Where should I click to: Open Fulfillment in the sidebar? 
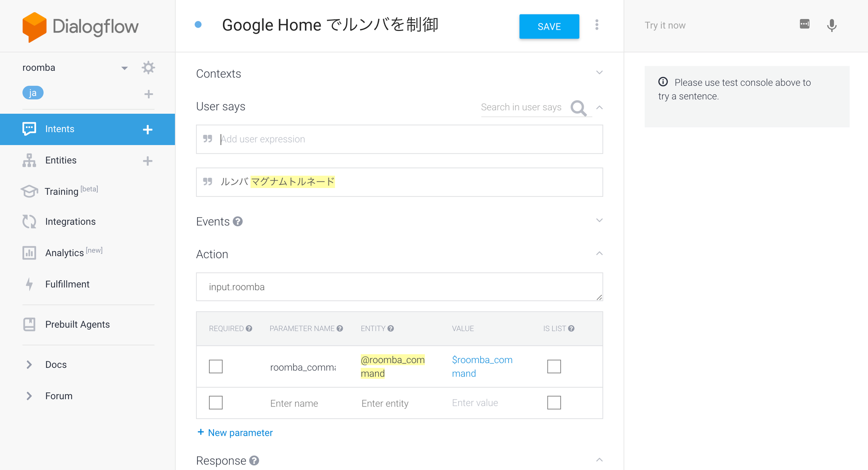point(67,284)
